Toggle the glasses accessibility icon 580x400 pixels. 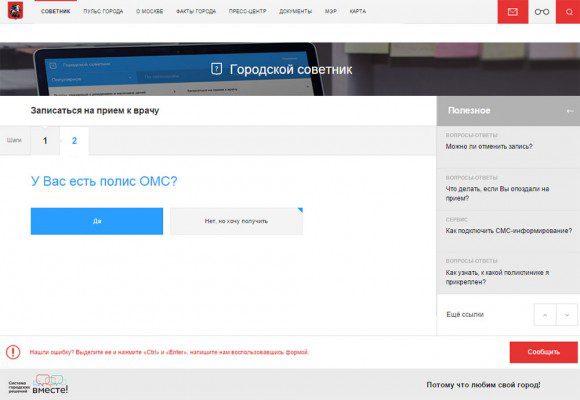[x=542, y=12]
